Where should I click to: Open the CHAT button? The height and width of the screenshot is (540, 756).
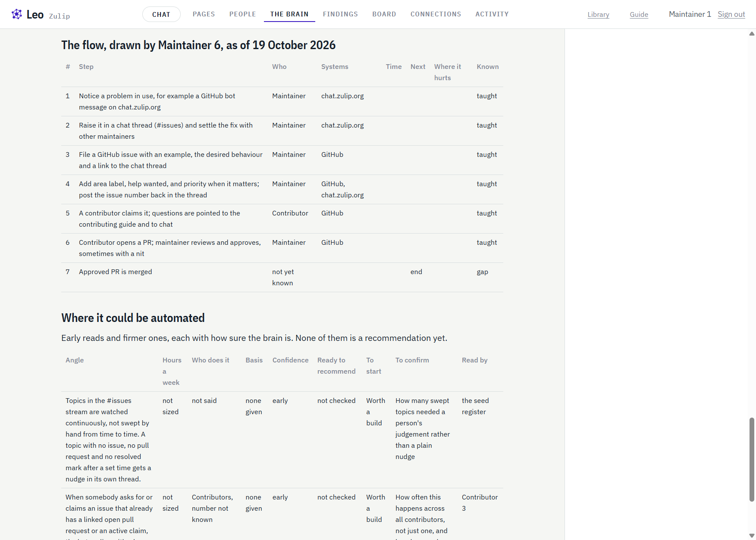tap(161, 14)
